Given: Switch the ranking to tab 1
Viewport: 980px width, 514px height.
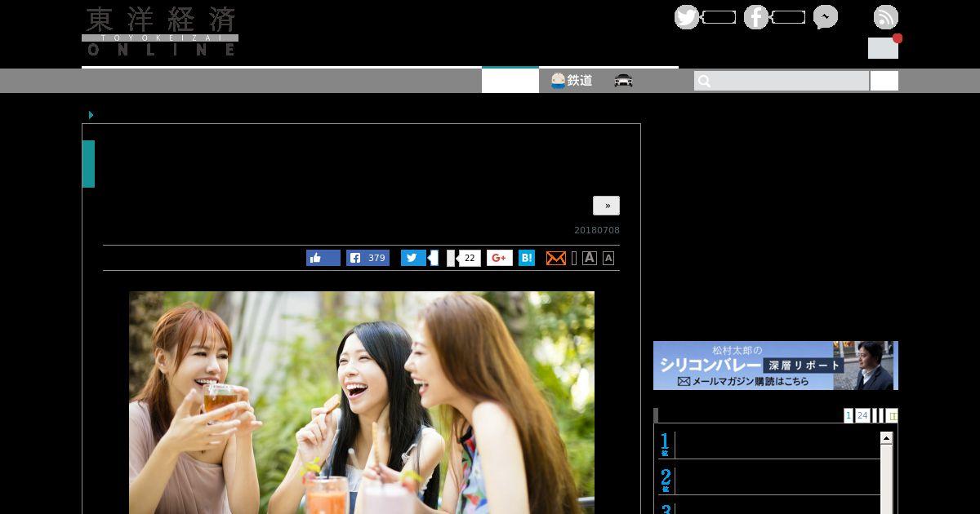Looking at the screenshot, I should (849, 415).
